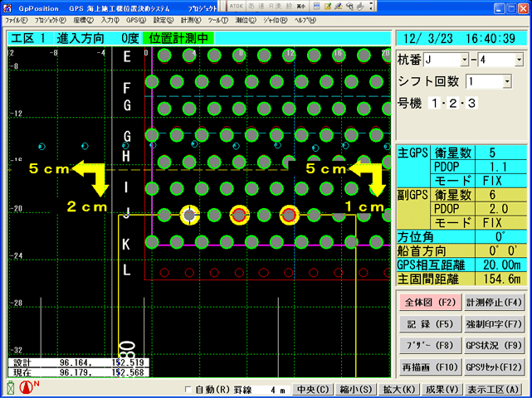Click the rightmost red-ringed pile in row J
Screen dimensions: 532x398
(290, 216)
